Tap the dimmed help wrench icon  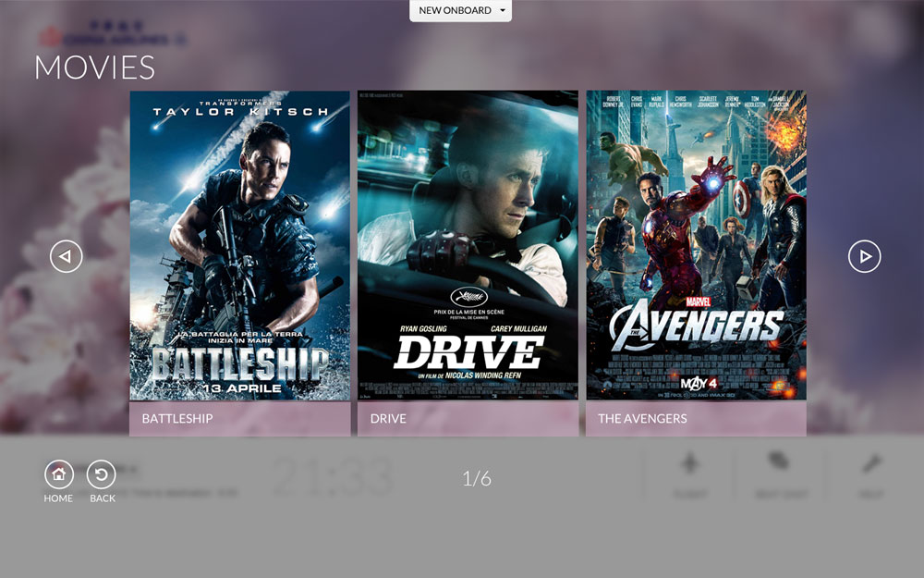point(870,463)
